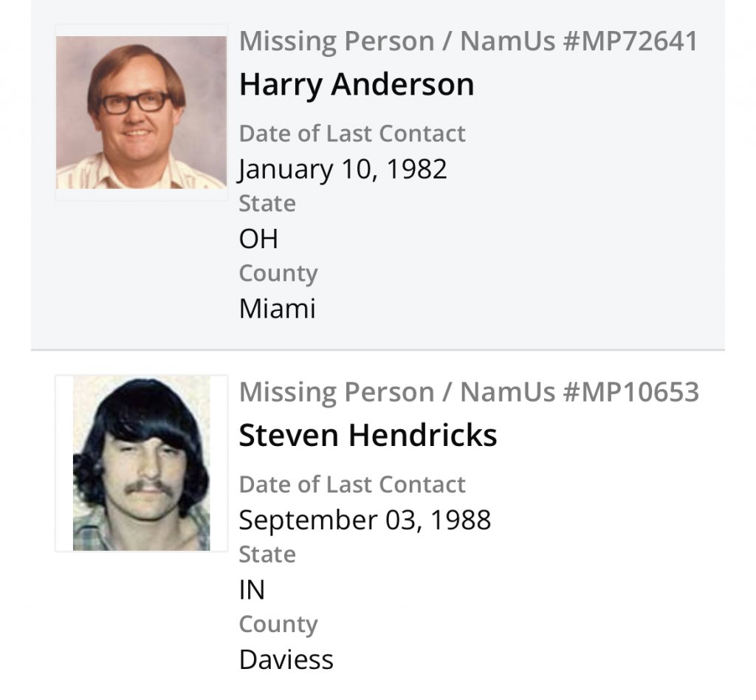This screenshot has width=756, height=700.
Task: Click Date of Last Contact label above September 03
Action: [352, 484]
